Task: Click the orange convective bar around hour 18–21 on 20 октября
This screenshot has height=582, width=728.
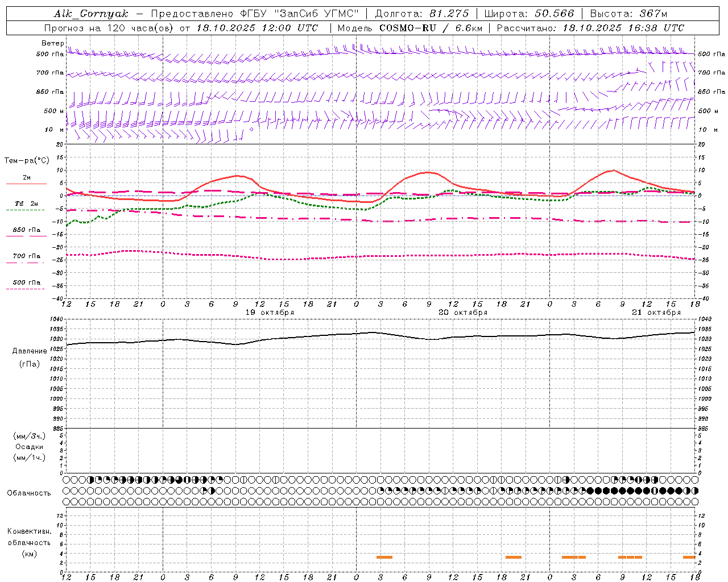Action: 514,557
